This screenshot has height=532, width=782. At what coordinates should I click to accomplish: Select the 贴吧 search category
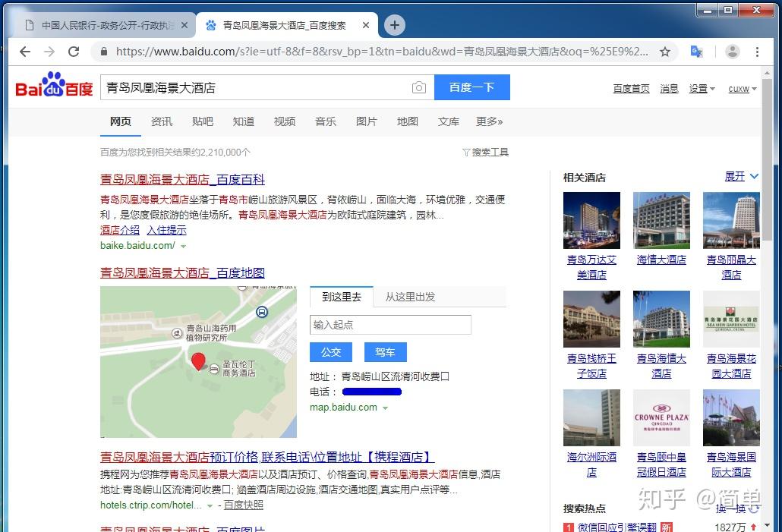(203, 121)
